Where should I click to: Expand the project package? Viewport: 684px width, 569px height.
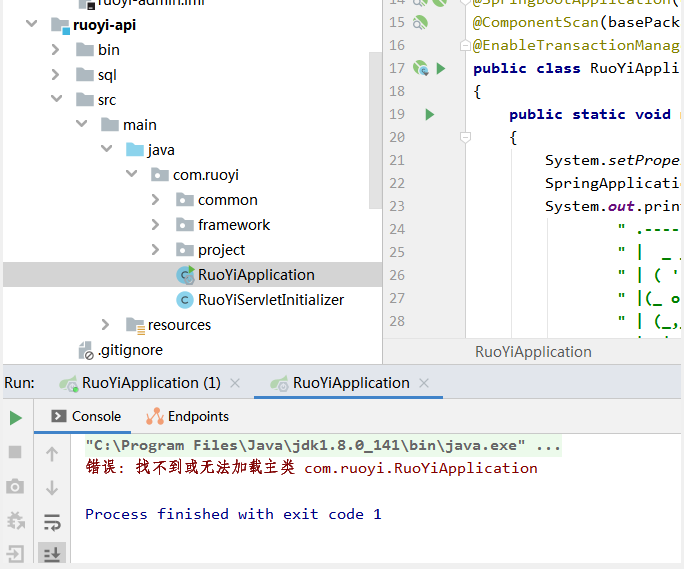pyautogui.click(x=155, y=250)
